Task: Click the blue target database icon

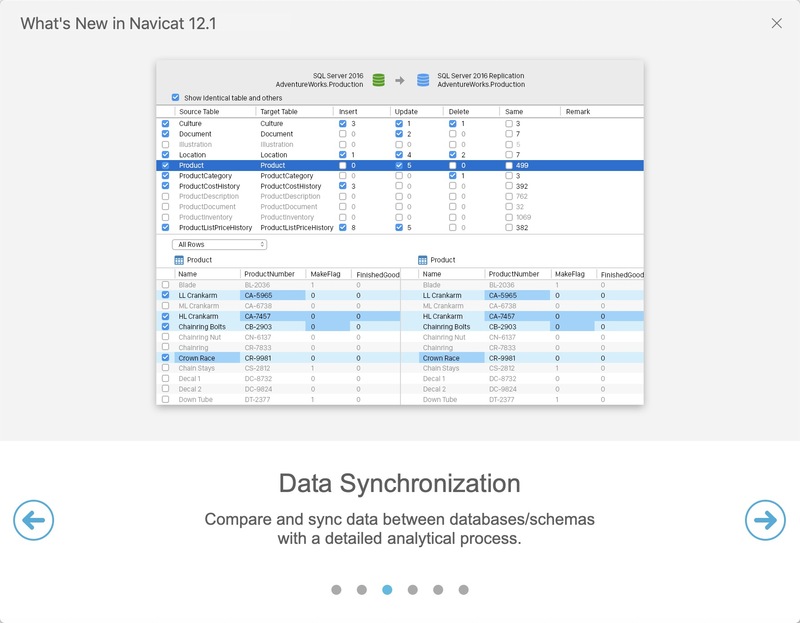Action: (423, 80)
